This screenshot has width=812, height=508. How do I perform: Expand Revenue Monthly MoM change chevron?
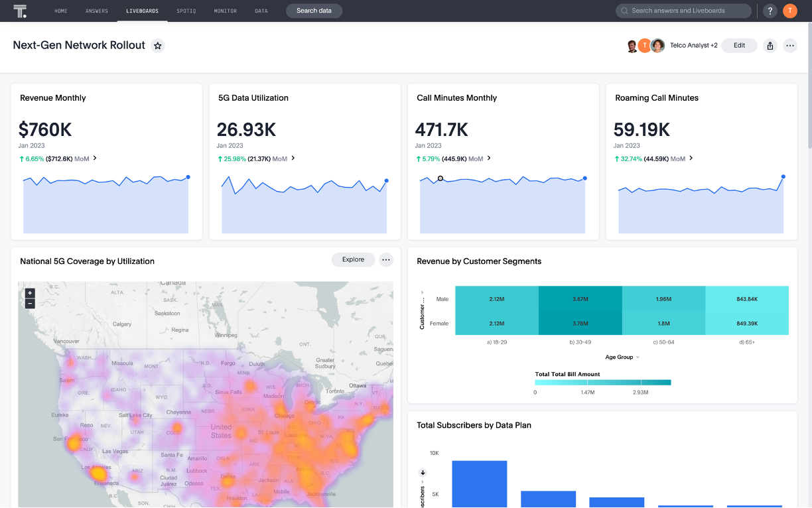click(x=95, y=159)
